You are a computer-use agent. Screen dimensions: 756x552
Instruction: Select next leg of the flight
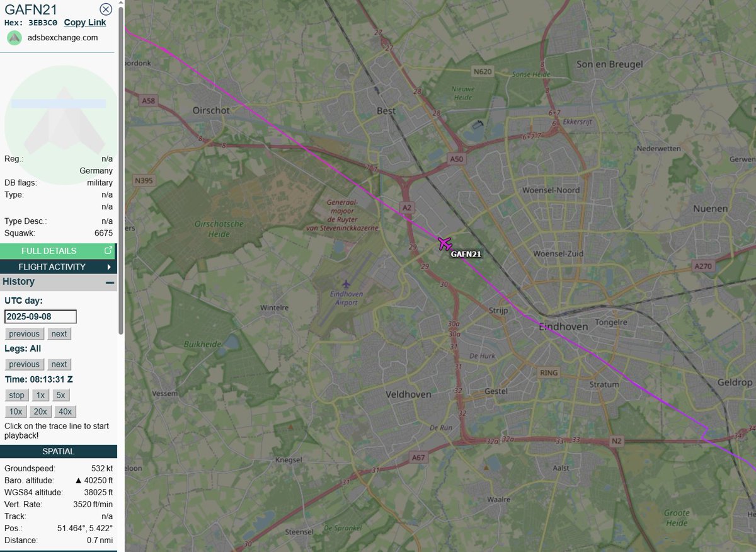(x=59, y=364)
